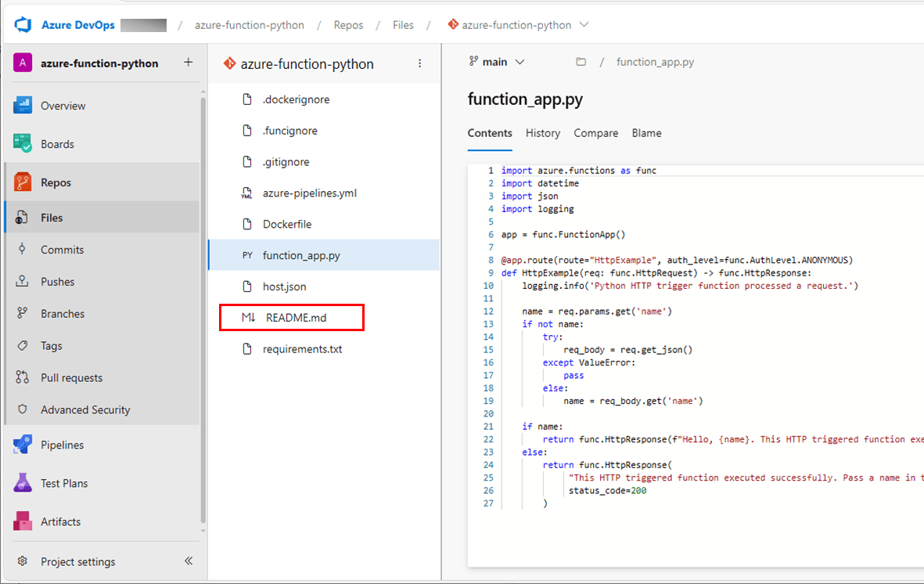This screenshot has width=924, height=584.
Task: Open the Test Plans flask icon
Action: 23,483
